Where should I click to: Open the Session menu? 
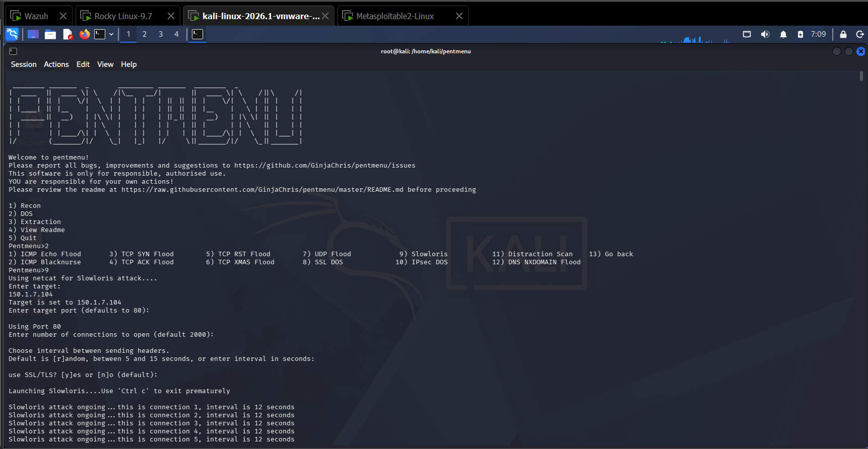24,64
